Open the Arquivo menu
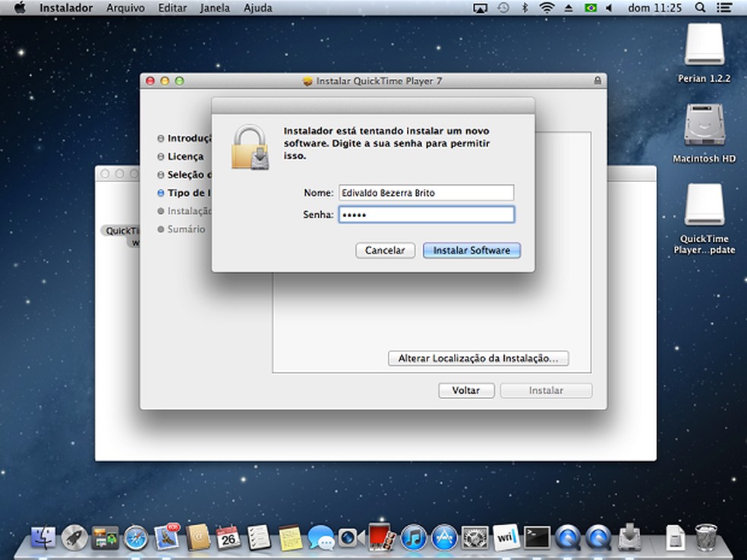The image size is (747, 560). (x=125, y=8)
